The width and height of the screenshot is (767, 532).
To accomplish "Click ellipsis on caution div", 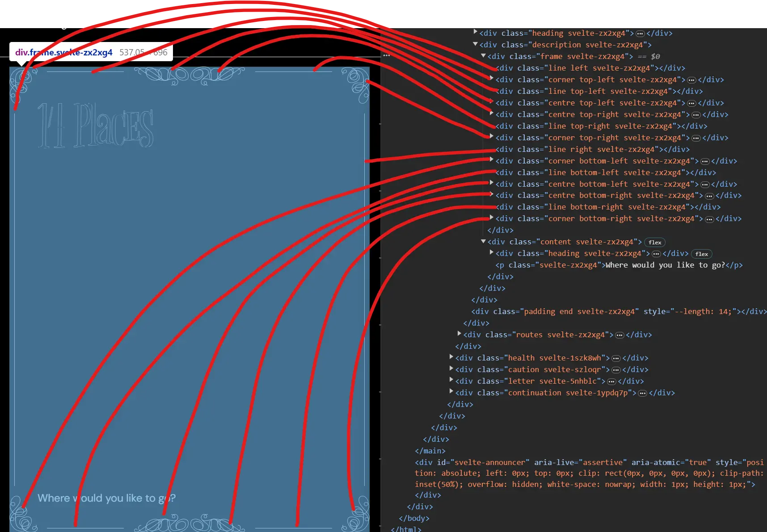I will pyautogui.click(x=616, y=370).
